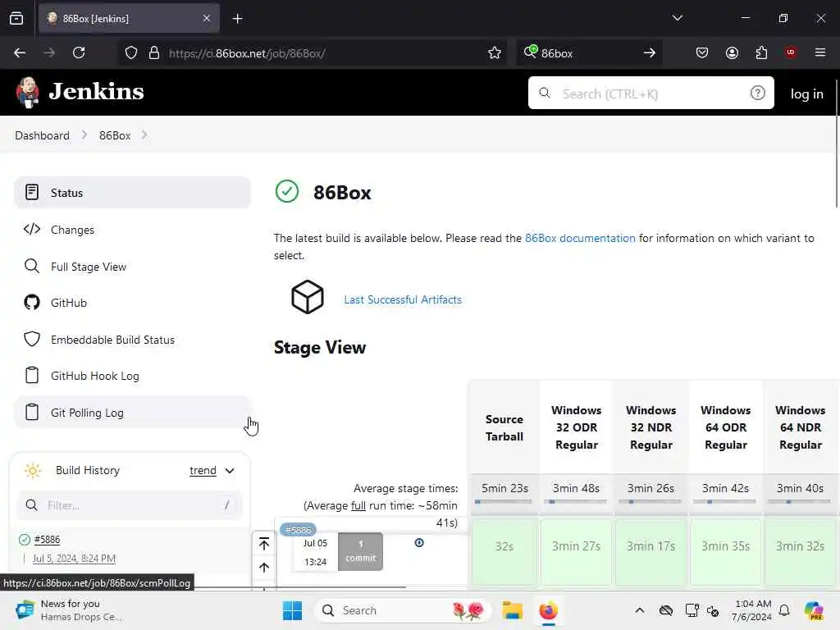
Task: Click the GitHub Hook Log clipboard icon
Action: click(x=32, y=376)
